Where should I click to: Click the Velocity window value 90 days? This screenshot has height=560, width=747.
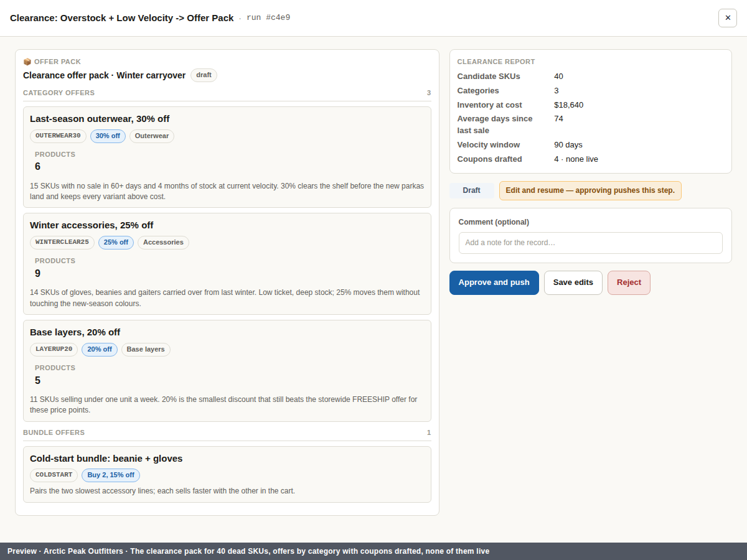click(x=568, y=145)
